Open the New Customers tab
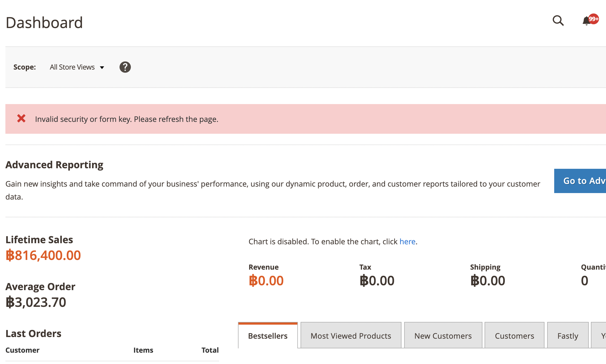Viewport: 606px width, 364px height. click(443, 336)
